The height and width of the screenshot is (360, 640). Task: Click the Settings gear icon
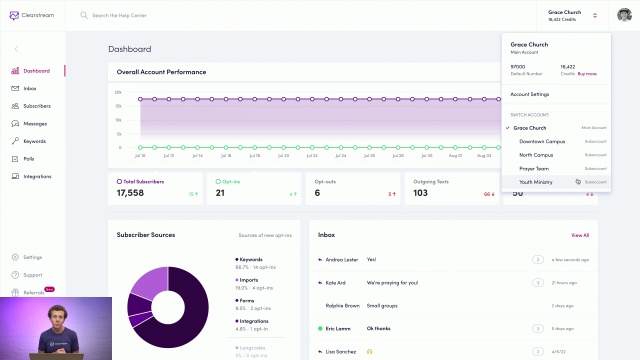click(15, 257)
